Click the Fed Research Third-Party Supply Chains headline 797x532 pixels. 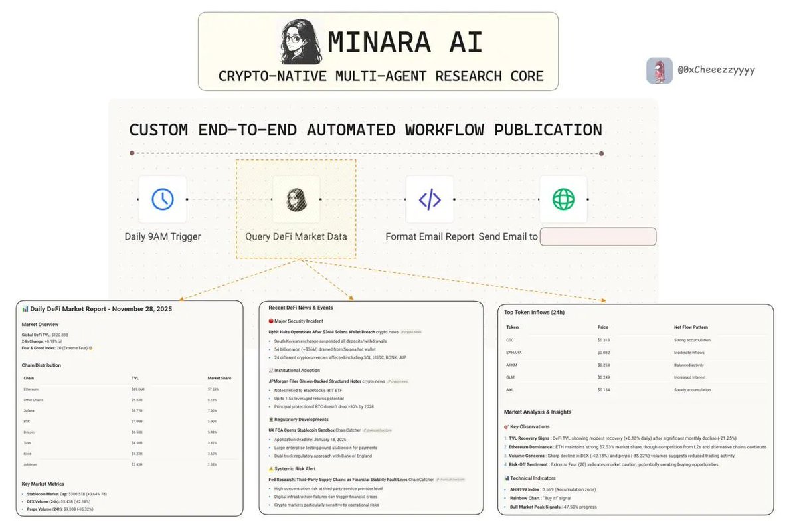coord(337,479)
